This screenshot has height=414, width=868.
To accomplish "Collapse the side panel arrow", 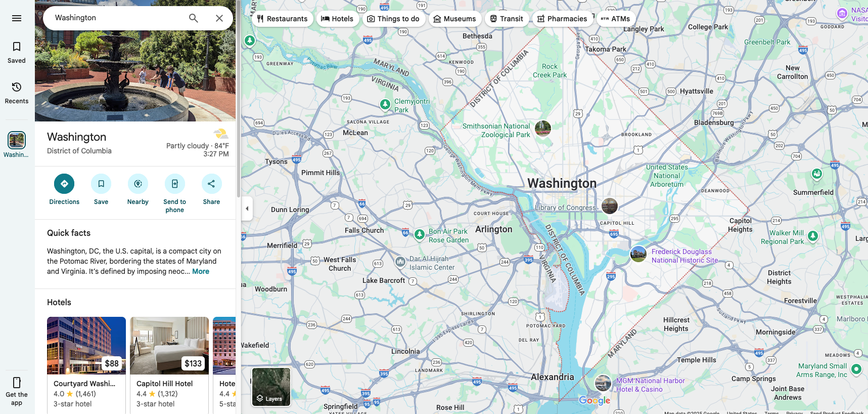I will pyautogui.click(x=247, y=209).
